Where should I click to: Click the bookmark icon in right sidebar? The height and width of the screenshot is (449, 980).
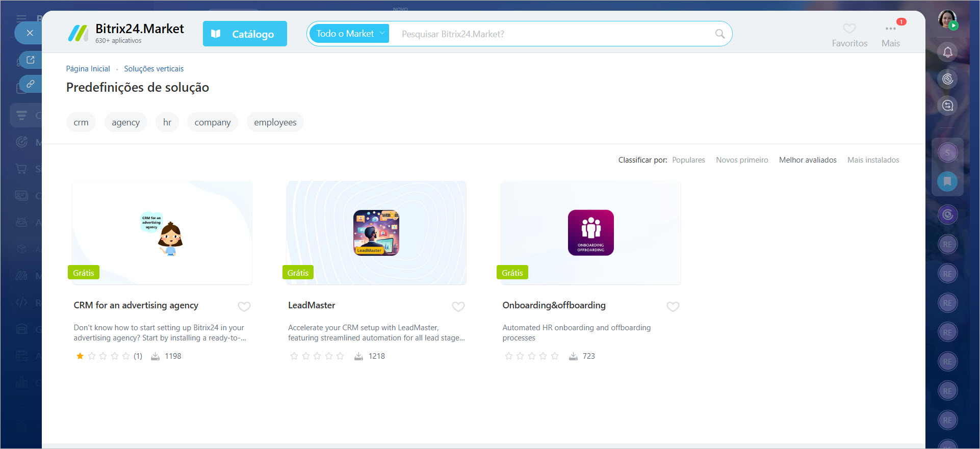(x=947, y=181)
